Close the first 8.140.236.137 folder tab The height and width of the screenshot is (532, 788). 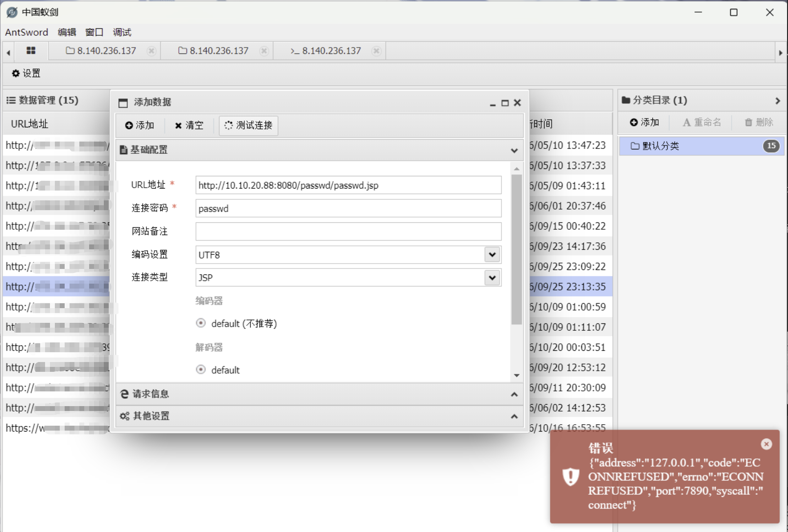152,51
